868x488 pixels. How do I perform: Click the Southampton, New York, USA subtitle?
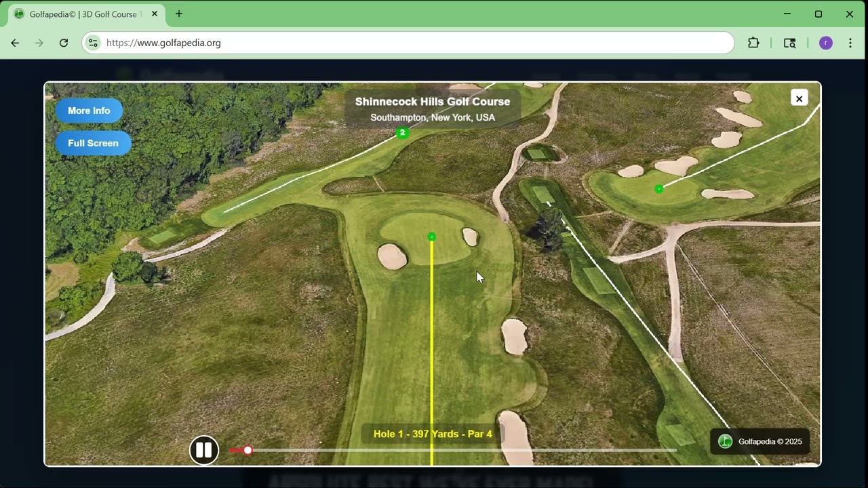[433, 118]
